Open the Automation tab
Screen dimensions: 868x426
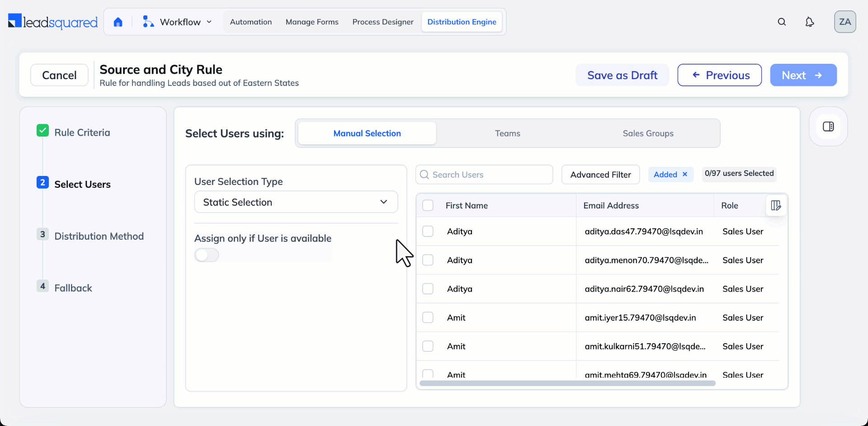(x=251, y=22)
